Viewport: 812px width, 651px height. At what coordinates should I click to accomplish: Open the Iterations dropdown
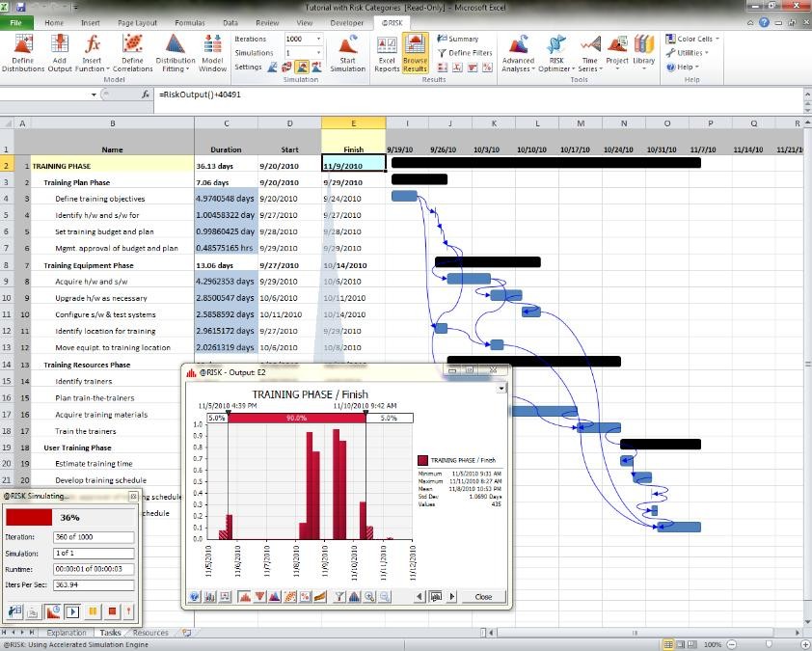(323, 40)
